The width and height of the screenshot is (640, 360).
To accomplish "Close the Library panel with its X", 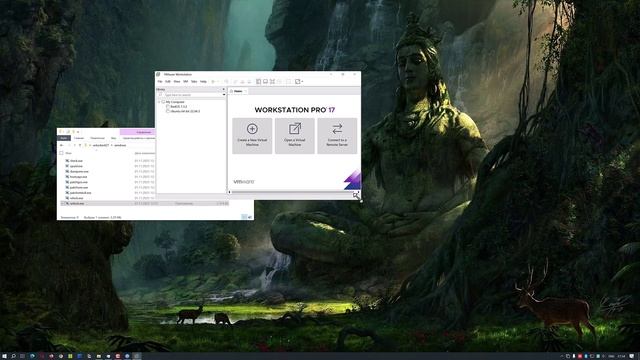I will pyautogui.click(x=223, y=89).
